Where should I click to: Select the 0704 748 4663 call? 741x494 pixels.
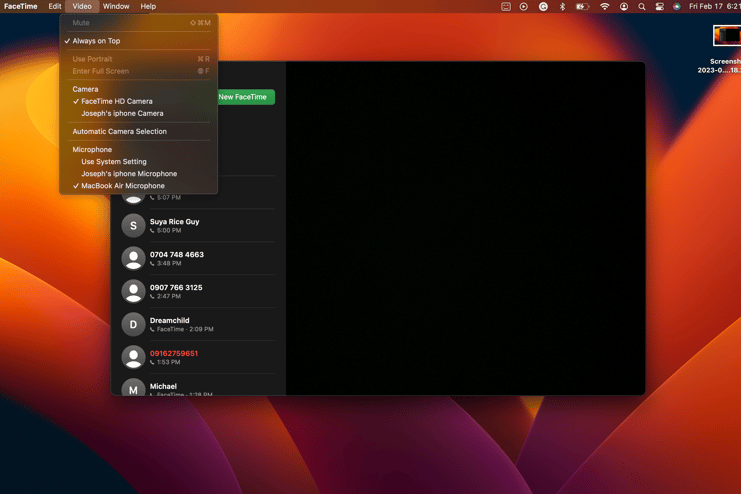[198, 259]
